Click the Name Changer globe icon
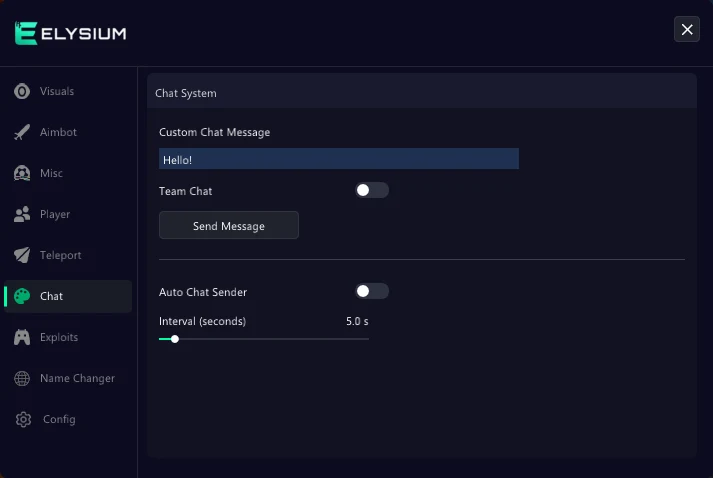The height and width of the screenshot is (478, 713). [x=22, y=378]
